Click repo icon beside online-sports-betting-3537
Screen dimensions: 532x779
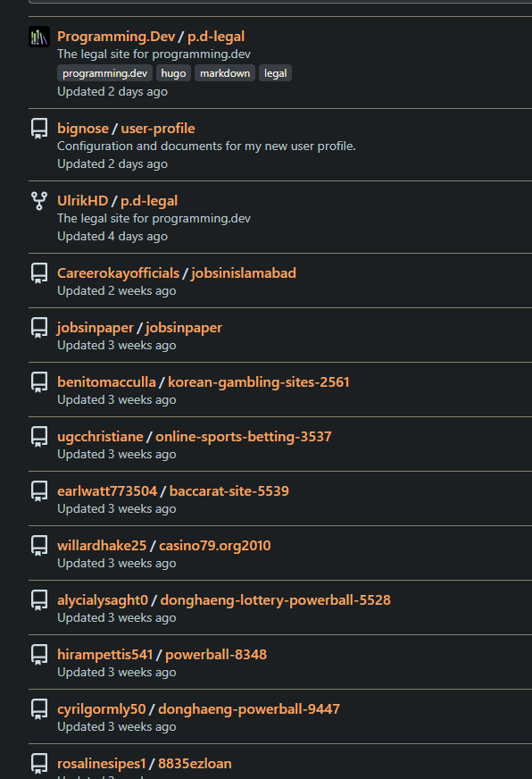tap(39, 436)
